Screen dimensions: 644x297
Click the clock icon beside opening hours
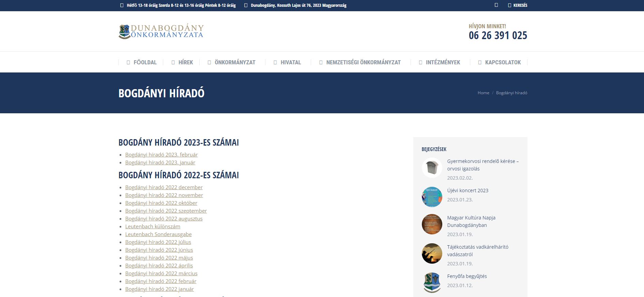tap(122, 5)
